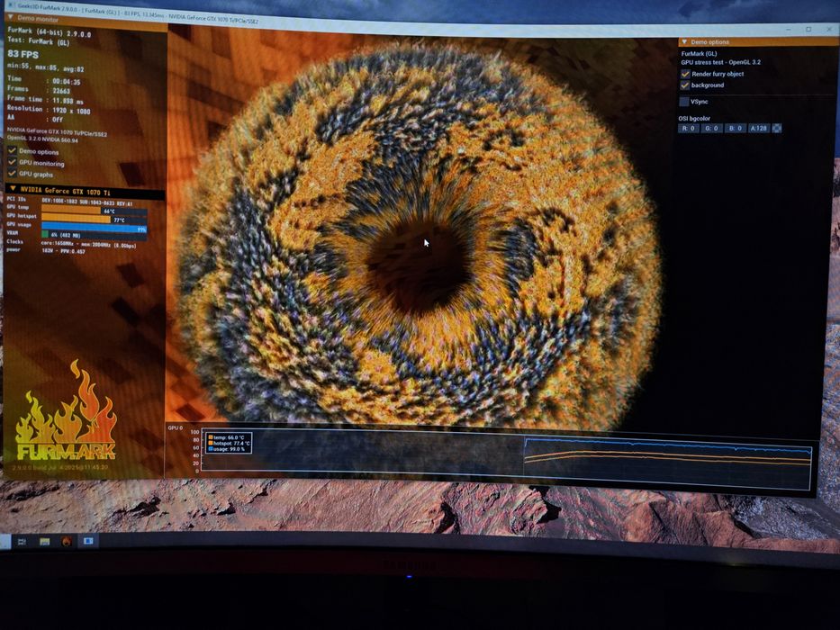Click the VRAM usage bar
The image size is (840, 630).
click(95, 235)
